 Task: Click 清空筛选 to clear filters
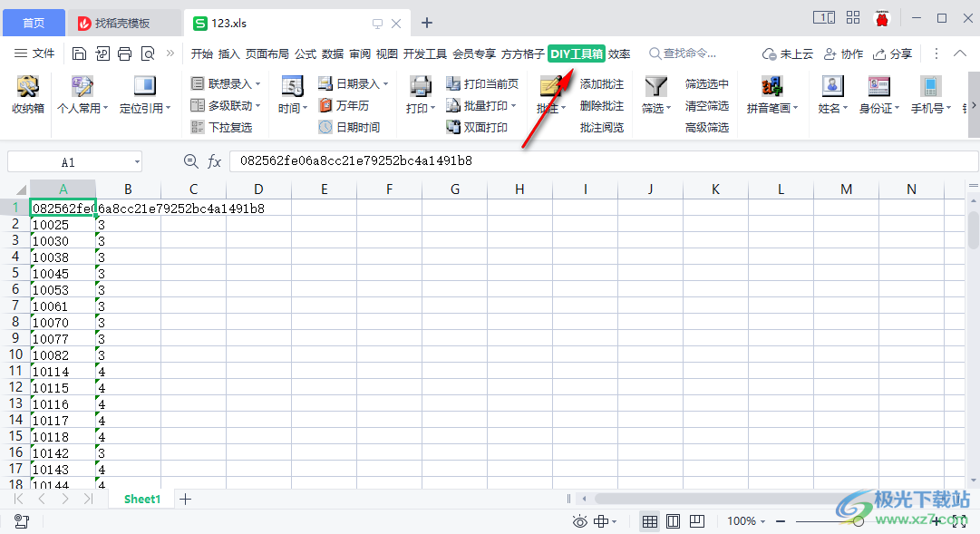pos(708,105)
